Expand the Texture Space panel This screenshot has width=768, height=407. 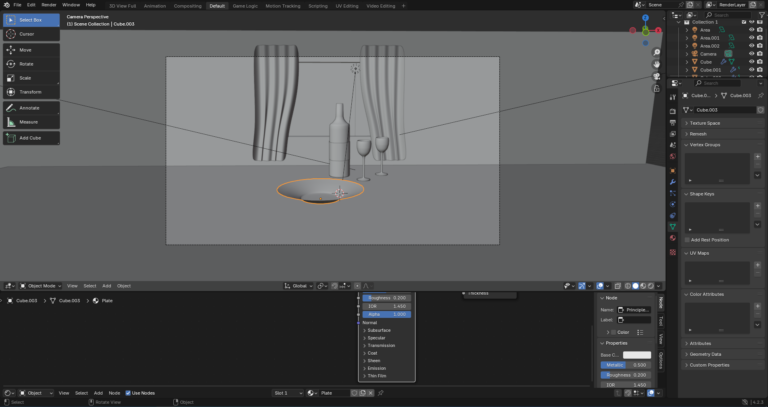[x=706, y=123]
